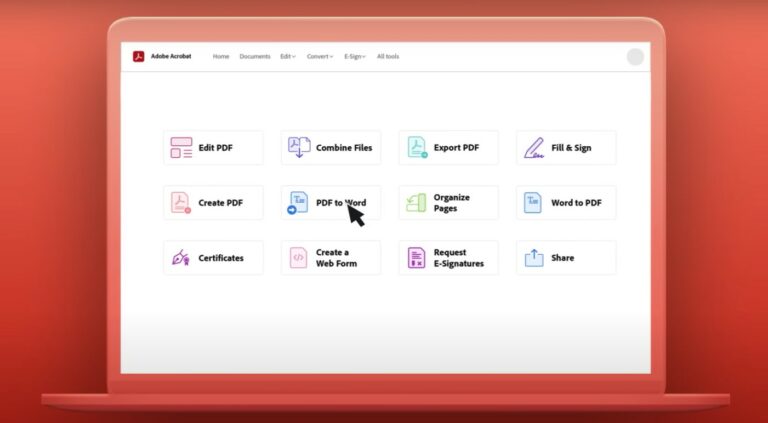Click the Export PDF icon
Viewport: 768px width, 423px height.
click(x=417, y=148)
